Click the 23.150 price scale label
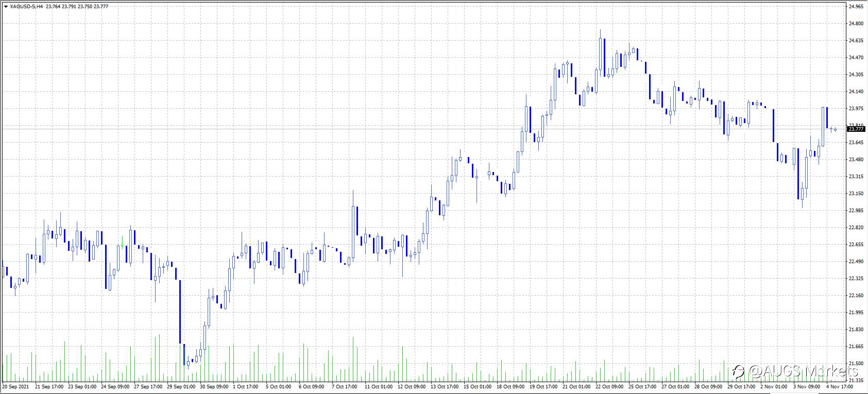The image size is (868, 394). click(x=856, y=194)
